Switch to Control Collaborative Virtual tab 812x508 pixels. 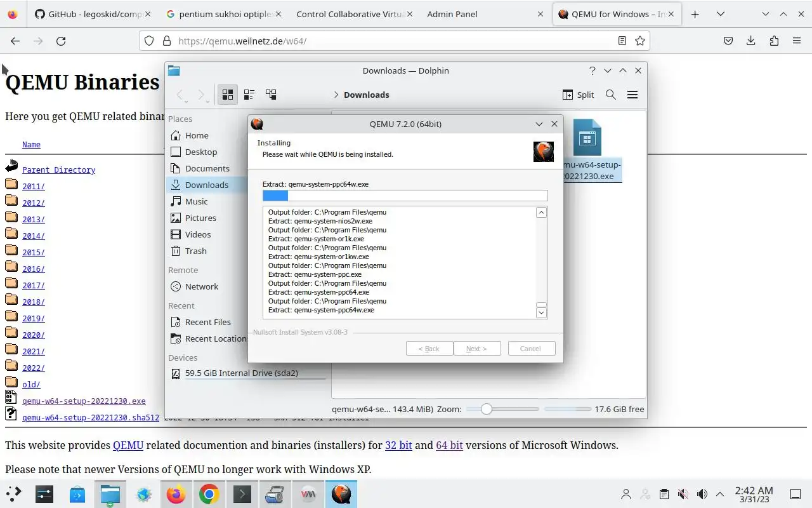pos(353,14)
